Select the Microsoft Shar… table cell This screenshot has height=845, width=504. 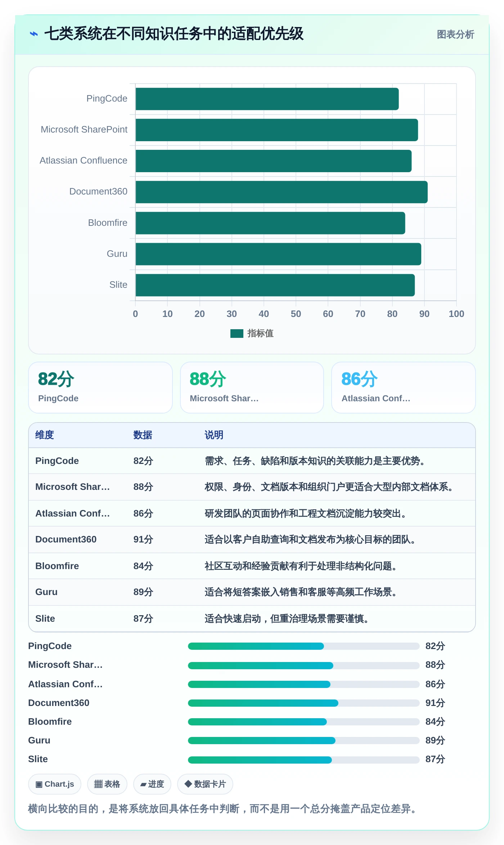pos(72,487)
